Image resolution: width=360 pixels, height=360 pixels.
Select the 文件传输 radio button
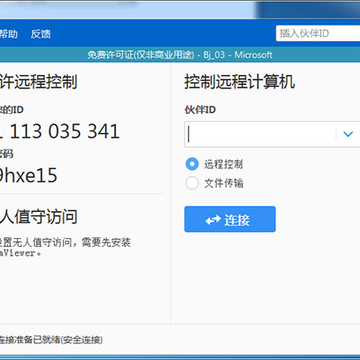(192, 183)
